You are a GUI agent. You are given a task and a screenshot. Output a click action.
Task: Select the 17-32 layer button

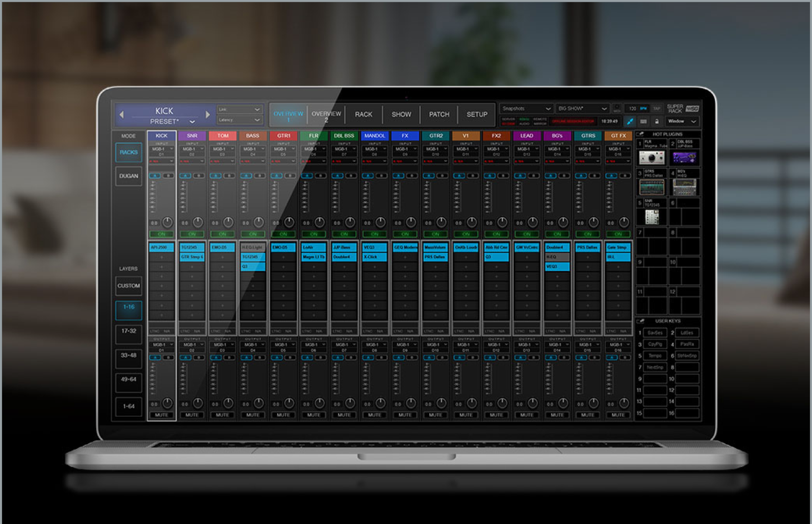pos(129,331)
